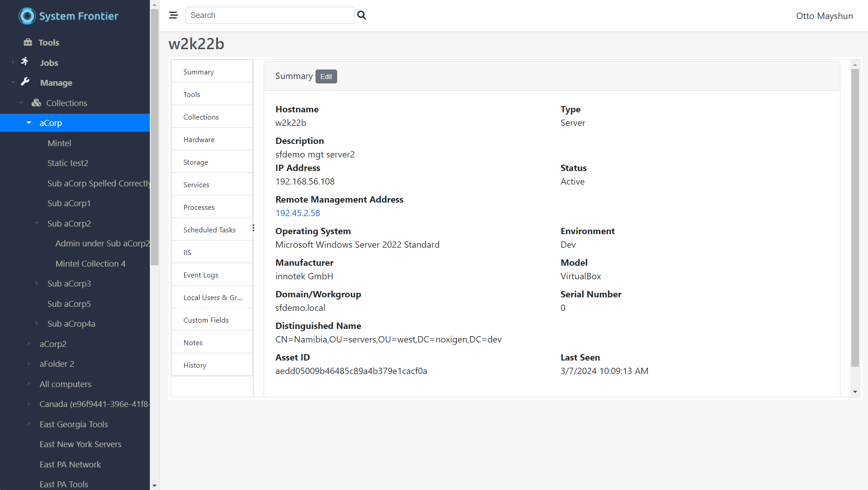This screenshot has height=490, width=868.
Task: Click the Remote Management Address link
Action: click(x=297, y=213)
